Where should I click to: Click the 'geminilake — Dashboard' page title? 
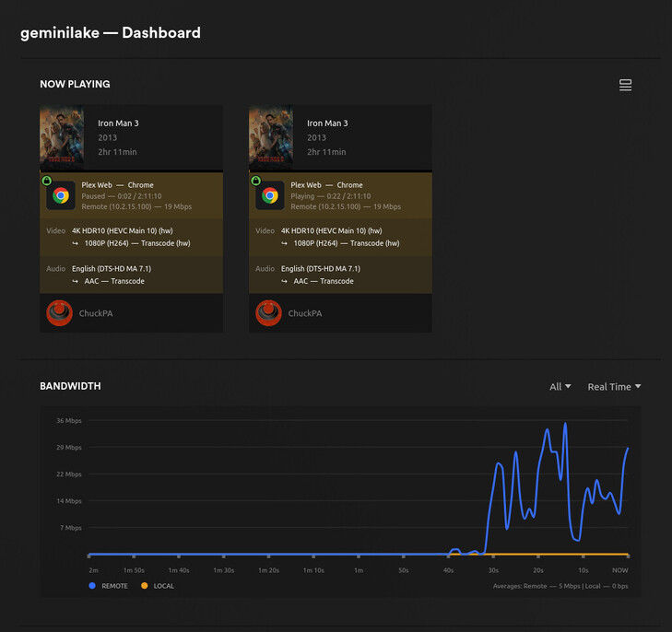click(x=111, y=32)
